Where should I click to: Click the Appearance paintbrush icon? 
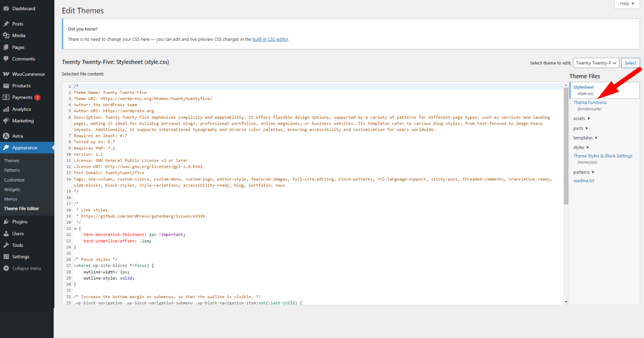[6, 148]
